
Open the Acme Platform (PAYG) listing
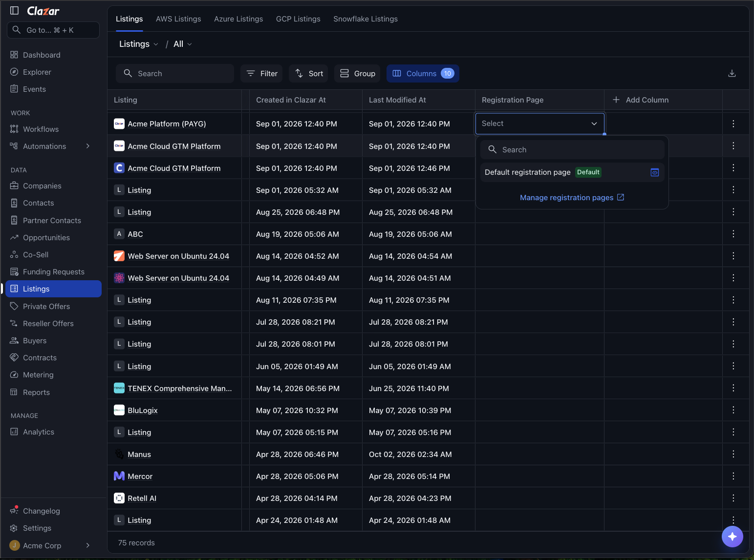[x=167, y=124]
